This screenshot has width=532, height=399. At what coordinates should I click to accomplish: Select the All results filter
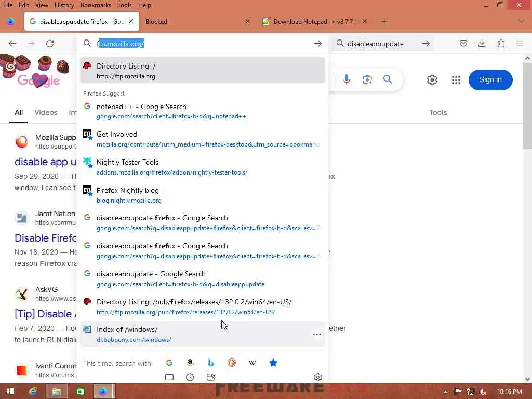[19, 112]
